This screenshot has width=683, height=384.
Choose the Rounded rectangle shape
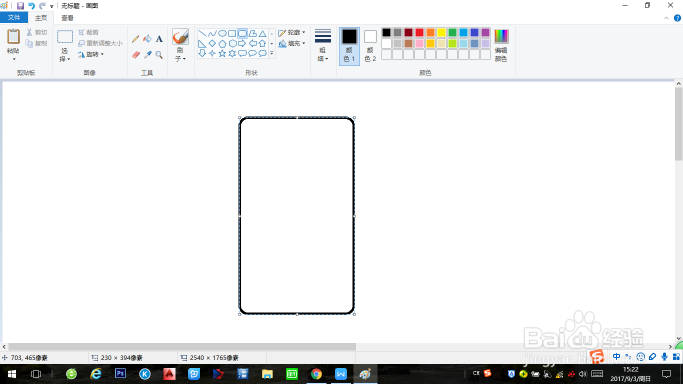pos(243,34)
